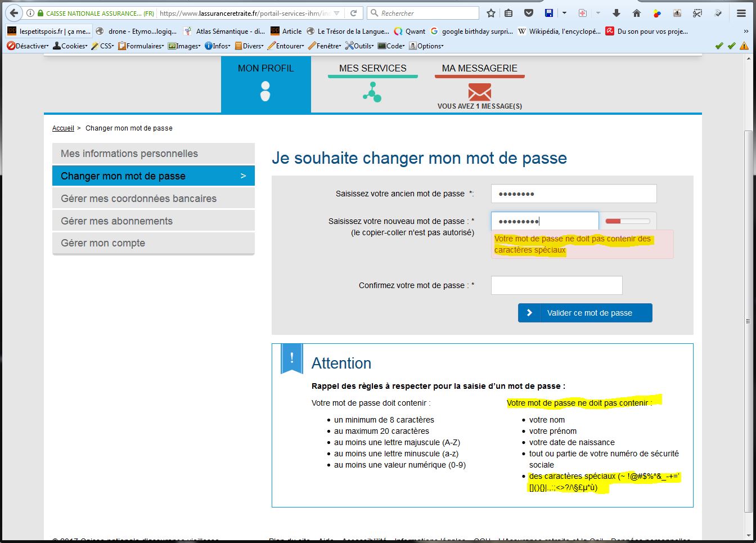Reload the page with the refresh icon
The width and height of the screenshot is (756, 543).
[353, 13]
